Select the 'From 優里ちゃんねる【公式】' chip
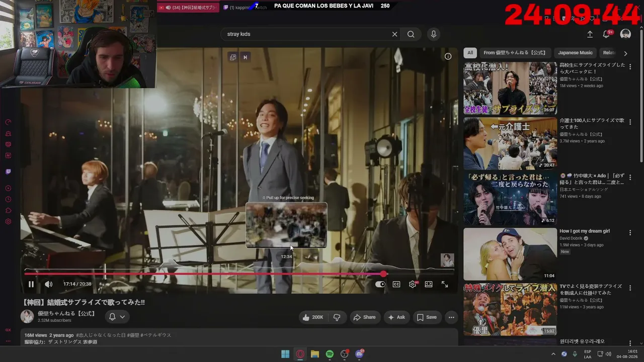Image resolution: width=644 pixels, height=362 pixels. 515,53
